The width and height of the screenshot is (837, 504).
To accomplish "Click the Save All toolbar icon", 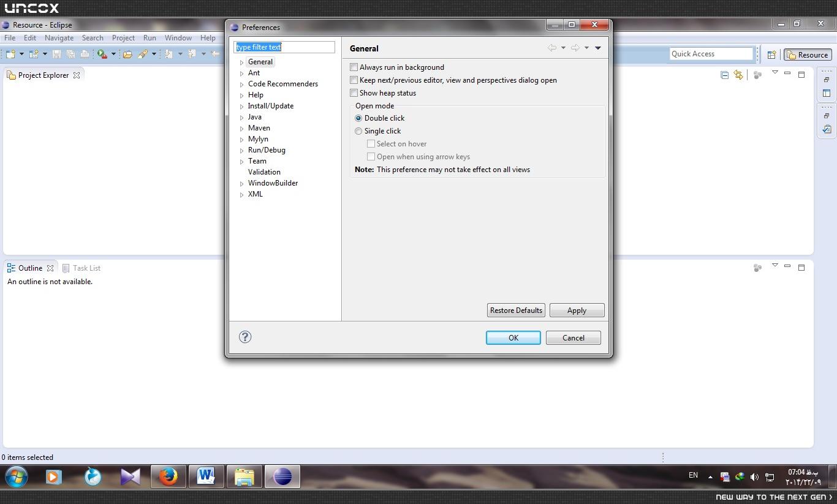I will pyautogui.click(x=70, y=54).
